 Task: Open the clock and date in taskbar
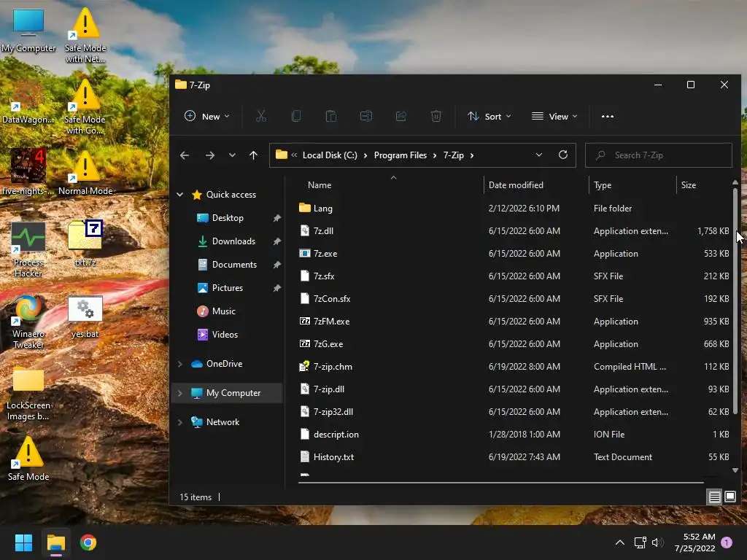[x=694, y=542]
